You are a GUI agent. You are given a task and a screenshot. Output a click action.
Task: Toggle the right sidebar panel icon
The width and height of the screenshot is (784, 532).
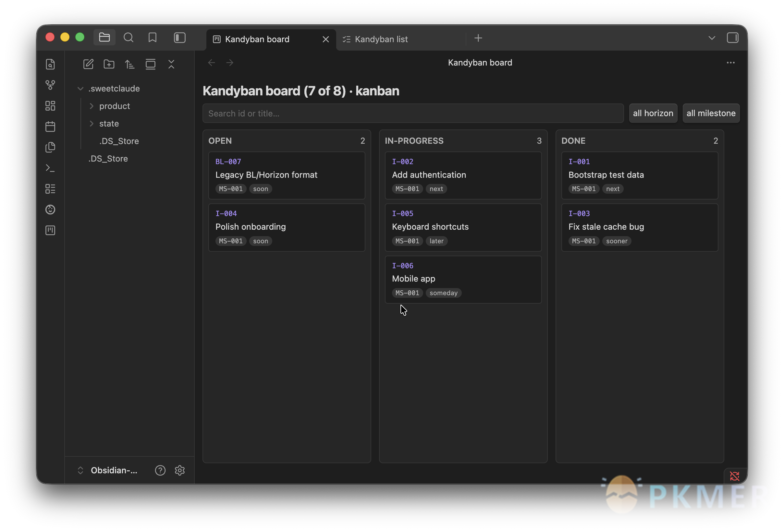[x=732, y=38]
